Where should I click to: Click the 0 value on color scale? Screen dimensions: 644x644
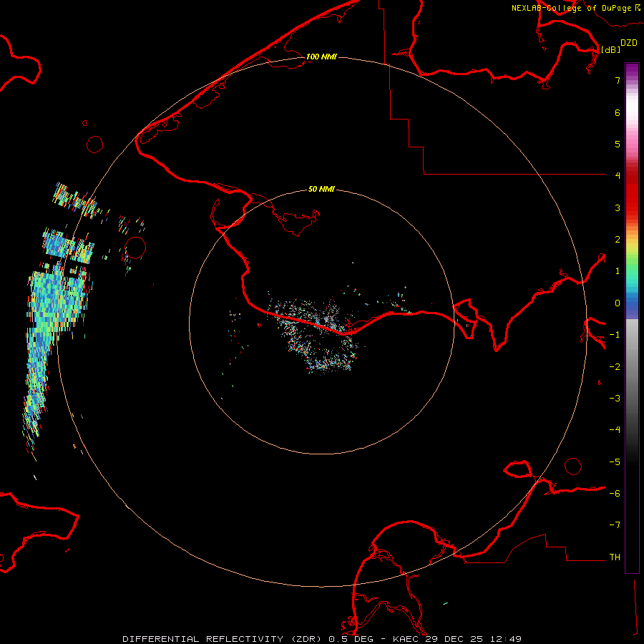pos(618,303)
